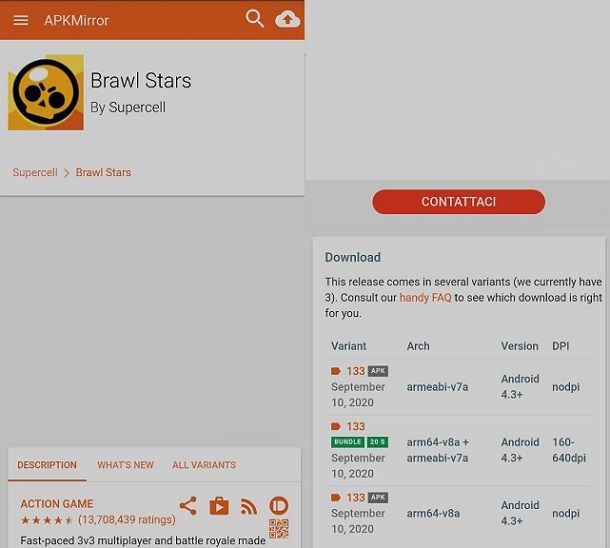This screenshot has height=548, width=610.
Task: Click the Pushbullet round icon
Action: [279, 506]
